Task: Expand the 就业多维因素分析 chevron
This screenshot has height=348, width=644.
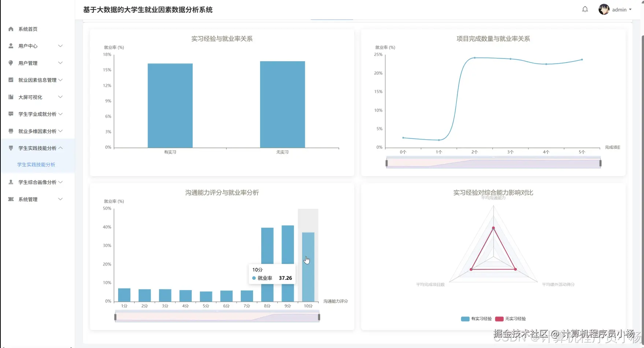Action: (60, 131)
